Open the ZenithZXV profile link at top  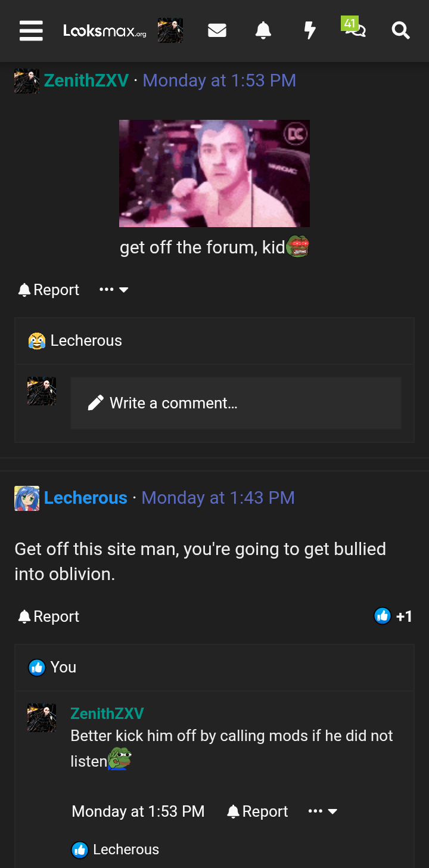point(86,80)
